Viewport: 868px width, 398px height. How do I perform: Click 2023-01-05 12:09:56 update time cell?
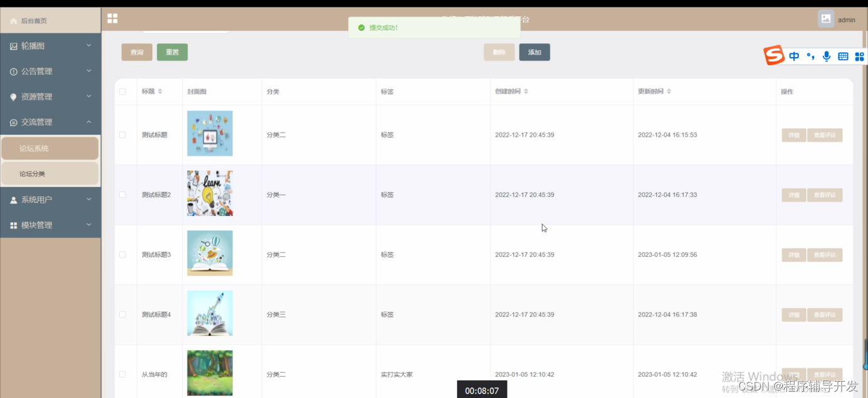point(667,255)
